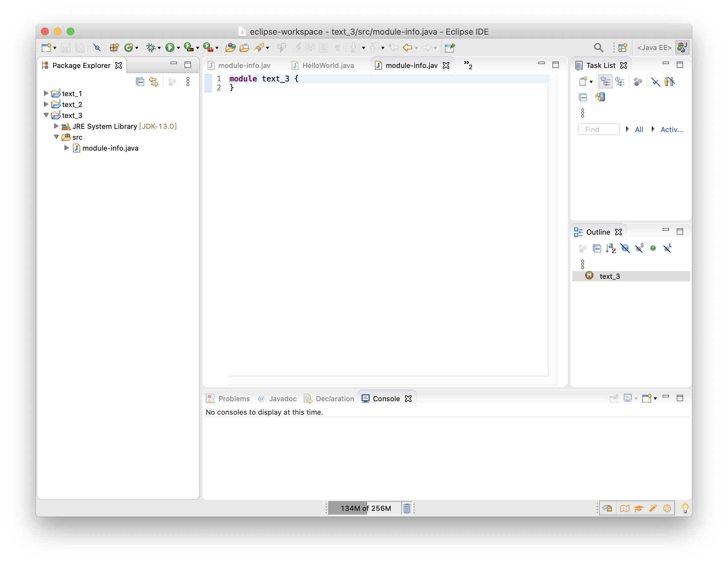Click the Display Selected Console icon
Image resolution: width=728 pixels, height=564 pixels.
point(628,398)
